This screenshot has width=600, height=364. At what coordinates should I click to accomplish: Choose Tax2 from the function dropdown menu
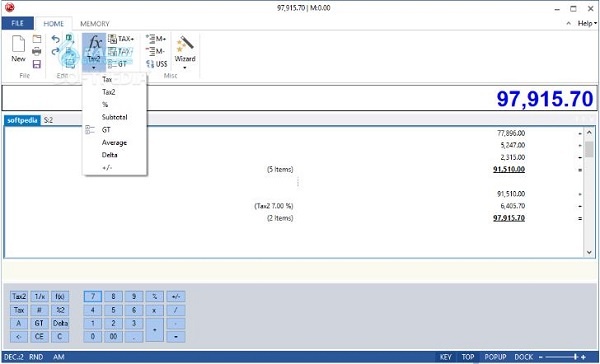[x=115, y=92]
